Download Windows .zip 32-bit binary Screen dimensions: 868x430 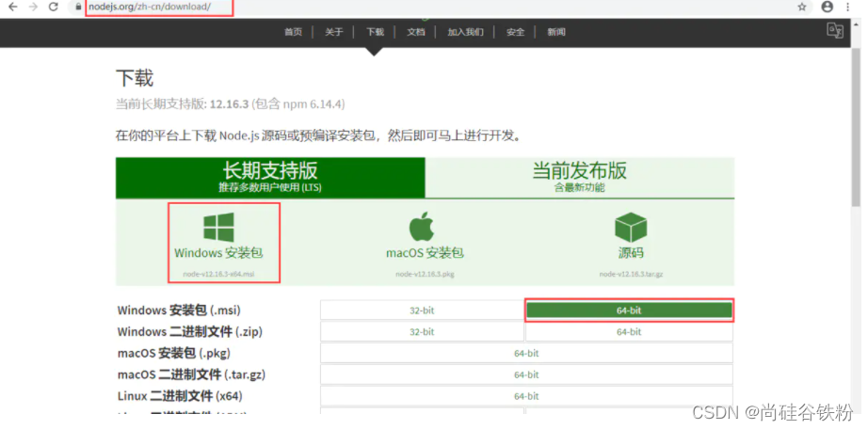(x=422, y=332)
